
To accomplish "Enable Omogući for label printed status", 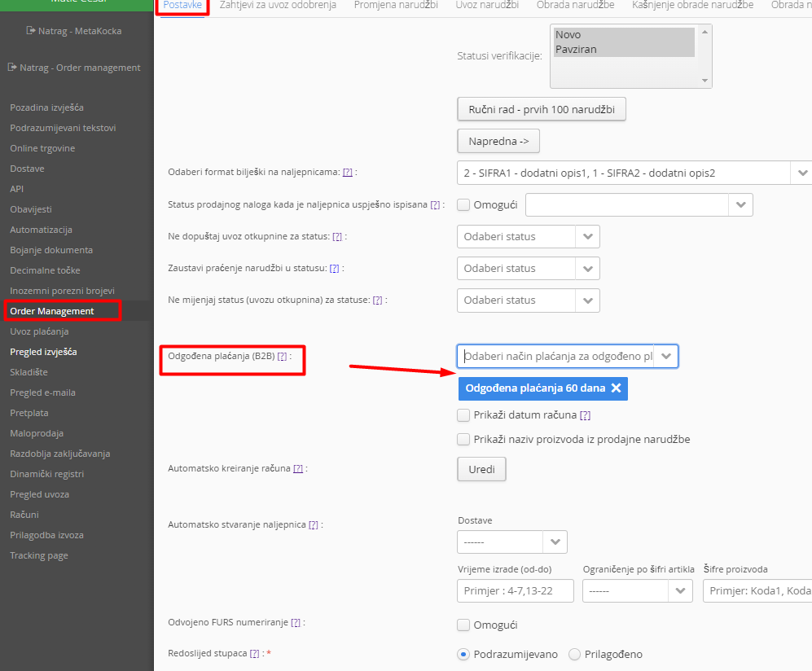I will [x=463, y=205].
